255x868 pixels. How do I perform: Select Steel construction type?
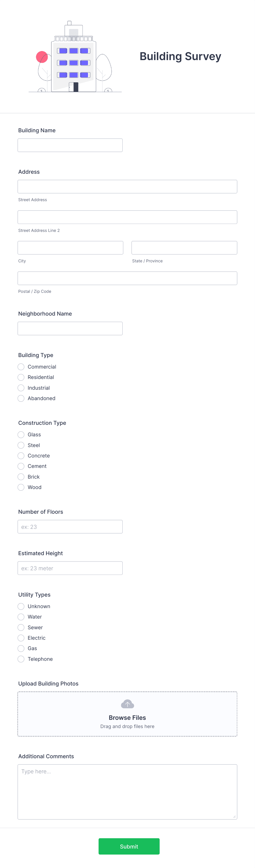click(21, 445)
